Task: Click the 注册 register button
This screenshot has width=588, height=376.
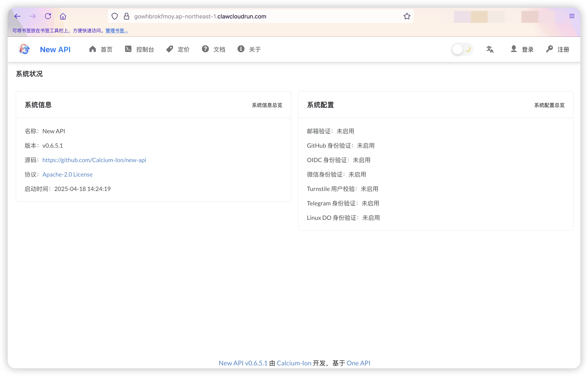Action: 558,49
